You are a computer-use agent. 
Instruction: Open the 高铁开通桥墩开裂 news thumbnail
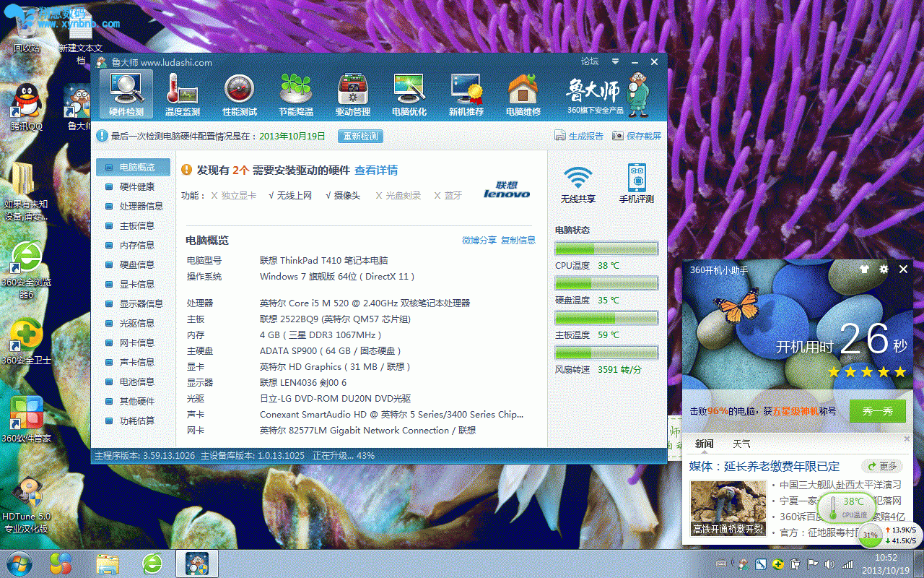click(728, 508)
